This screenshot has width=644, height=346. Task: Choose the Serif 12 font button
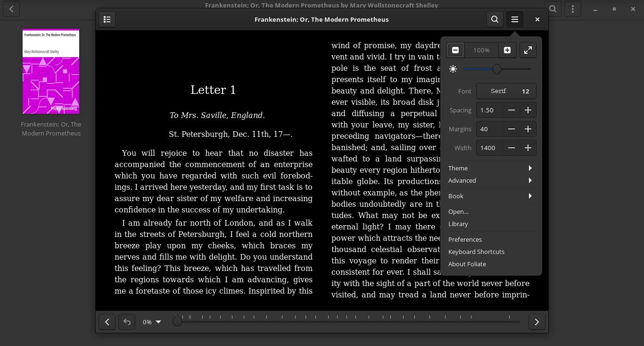point(506,91)
